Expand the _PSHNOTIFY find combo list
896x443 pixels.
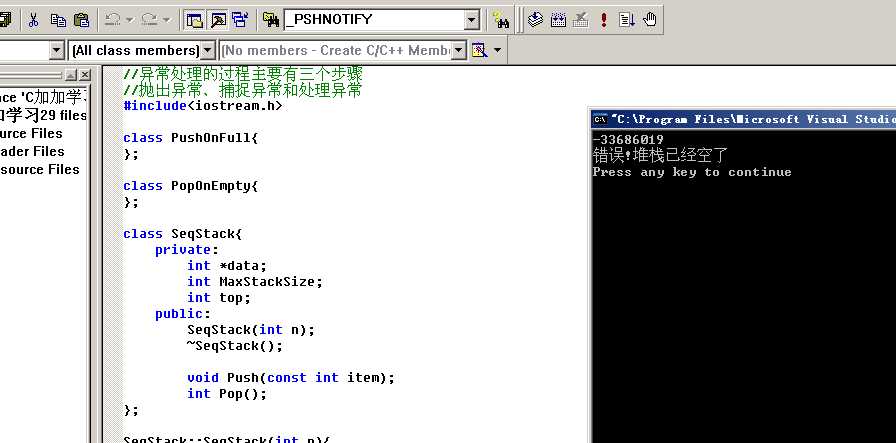[x=471, y=21]
